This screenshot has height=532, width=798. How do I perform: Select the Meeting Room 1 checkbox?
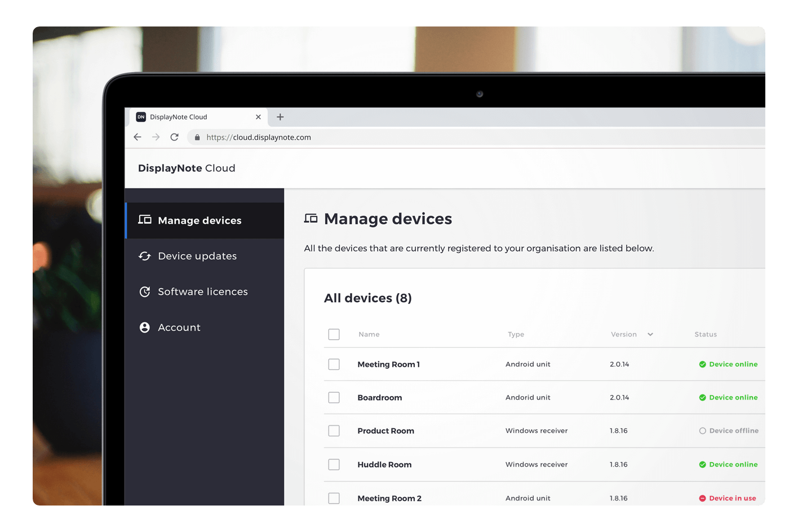coord(334,364)
